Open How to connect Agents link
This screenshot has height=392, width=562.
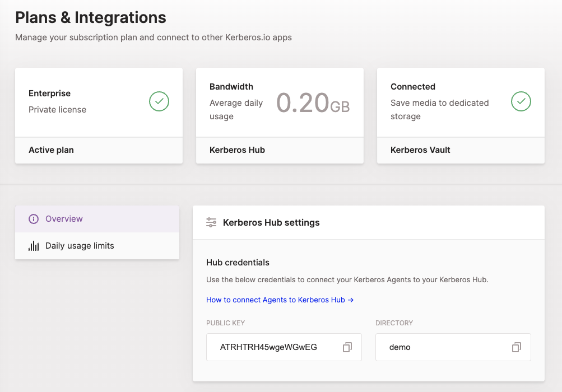coord(280,300)
